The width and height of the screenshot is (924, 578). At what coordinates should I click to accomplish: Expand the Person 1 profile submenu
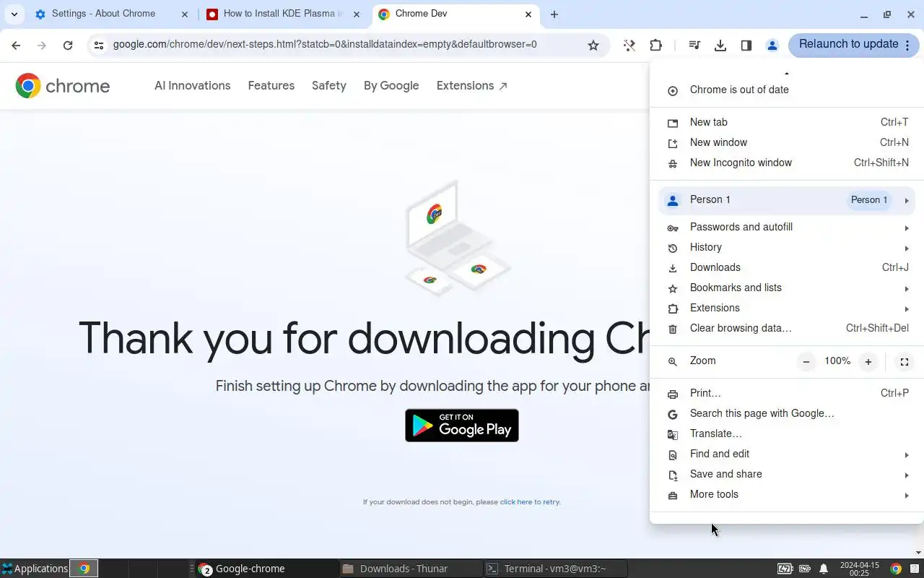point(787,200)
